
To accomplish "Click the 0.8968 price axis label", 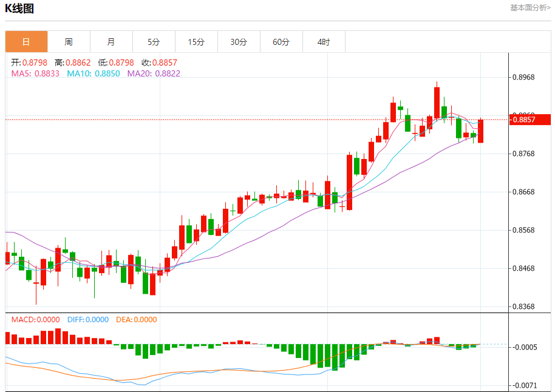I will (523, 77).
